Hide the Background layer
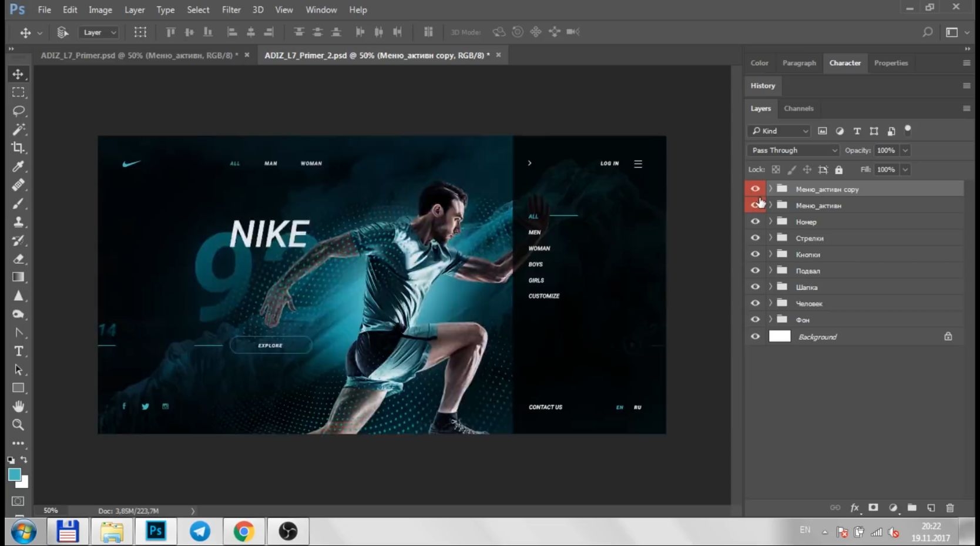This screenshot has height=546, width=980. tap(755, 337)
